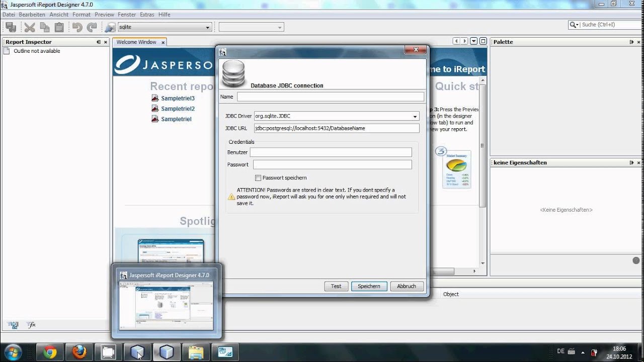644x362 pixels.
Task: Click the Save All toolbar icon
Action: coord(11,27)
